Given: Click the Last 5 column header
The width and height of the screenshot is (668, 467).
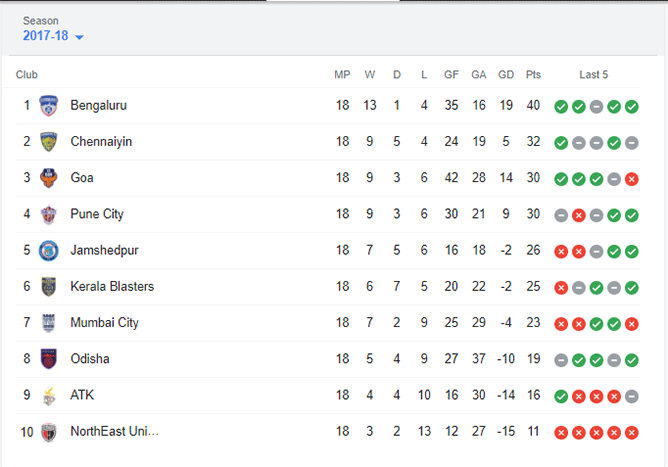Looking at the screenshot, I should tap(594, 75).
